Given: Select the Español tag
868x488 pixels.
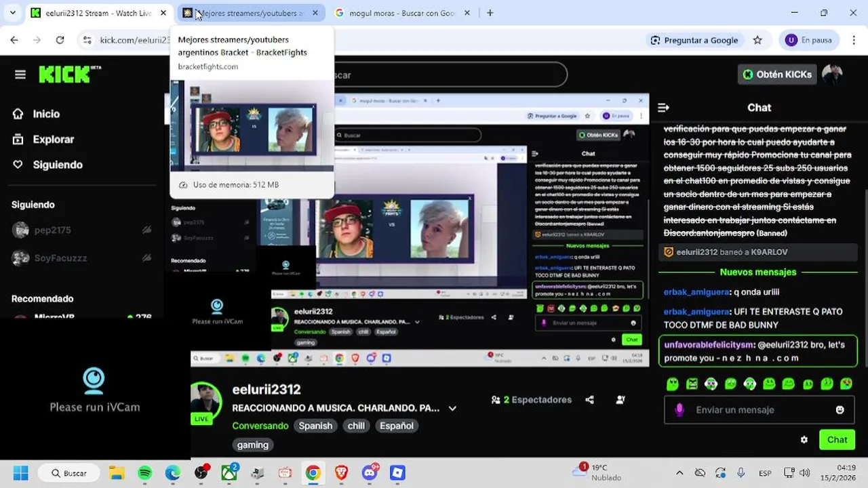Looking at the screenshot, I should pyautogui.click(x=397, y=426).
